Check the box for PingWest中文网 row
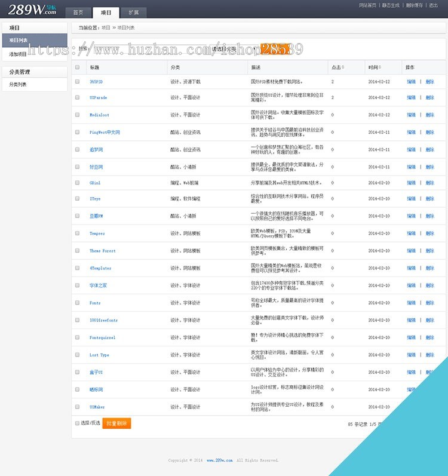 coord(78,132)
